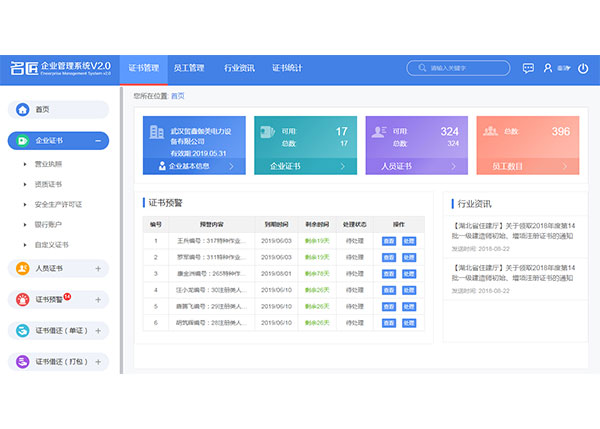Click 查看 button in first warning row
600x429 pixels.
[x=389, y=241]
